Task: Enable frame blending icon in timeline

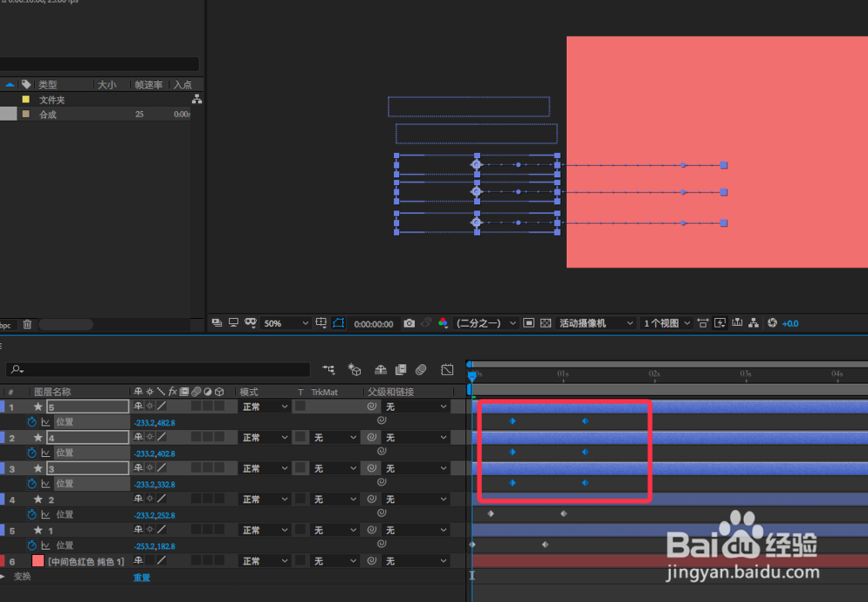Action: point(401,369)
